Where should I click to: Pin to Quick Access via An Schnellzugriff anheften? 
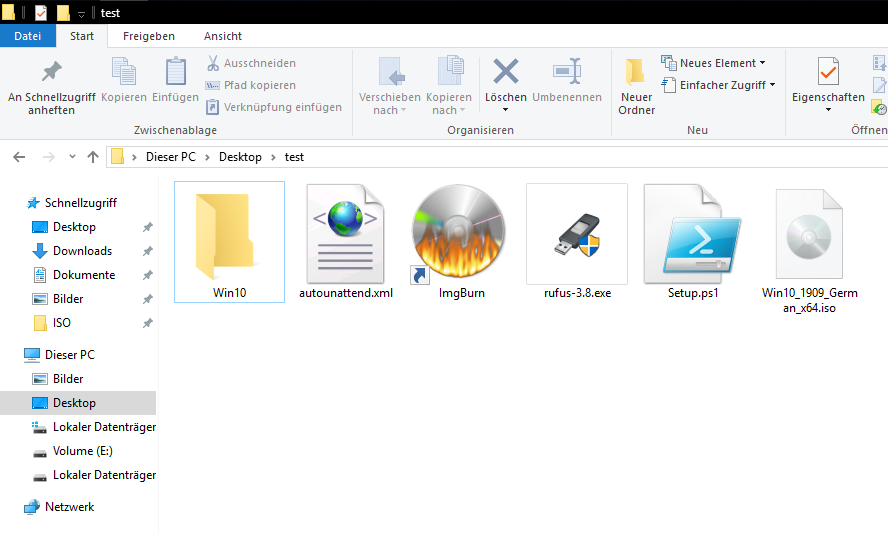52,87
